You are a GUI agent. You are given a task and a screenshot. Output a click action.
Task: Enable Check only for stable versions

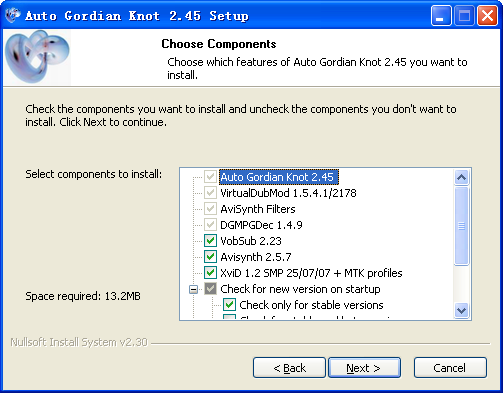pos(229,305)
